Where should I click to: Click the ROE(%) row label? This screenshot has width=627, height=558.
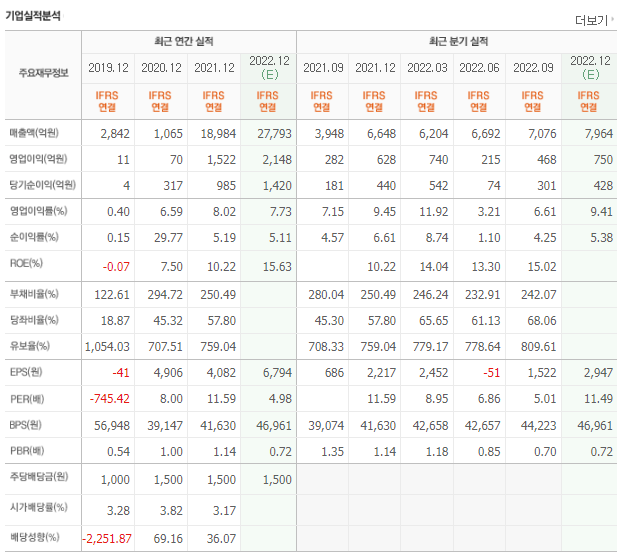(x=26, y=263)
